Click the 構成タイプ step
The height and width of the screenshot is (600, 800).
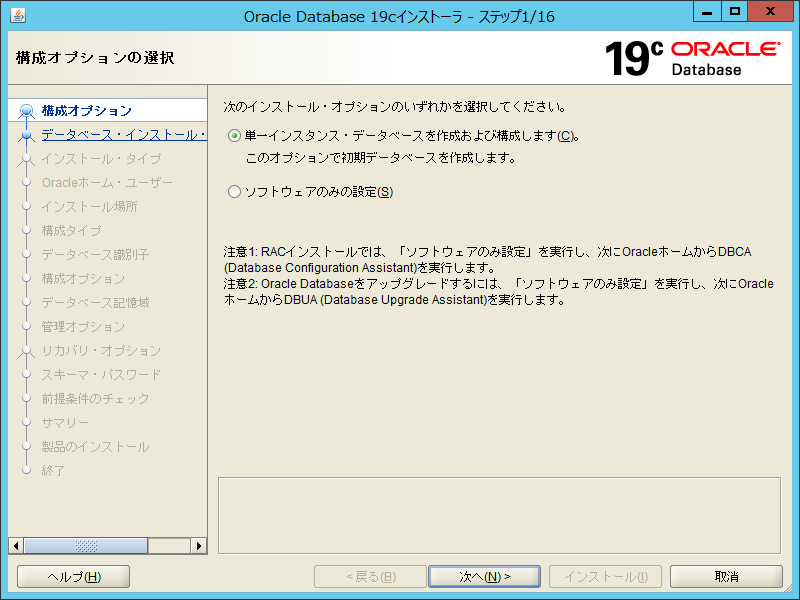click(x=71, y=231)
